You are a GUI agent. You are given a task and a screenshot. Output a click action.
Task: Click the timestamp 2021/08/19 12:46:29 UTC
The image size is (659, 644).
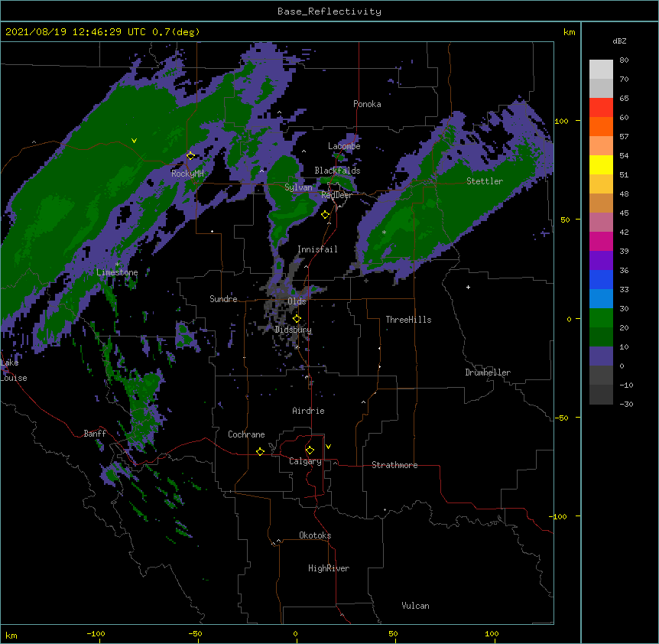(76, 32)
